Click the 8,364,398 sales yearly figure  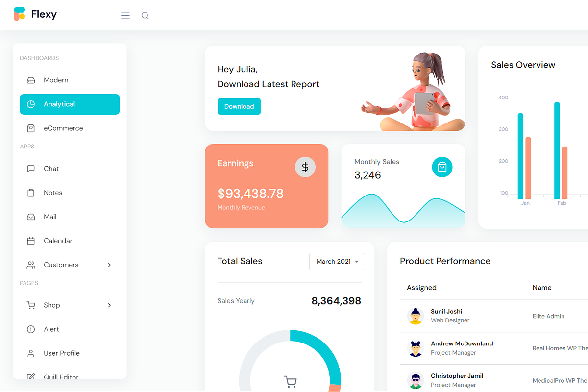pos(336,301)
